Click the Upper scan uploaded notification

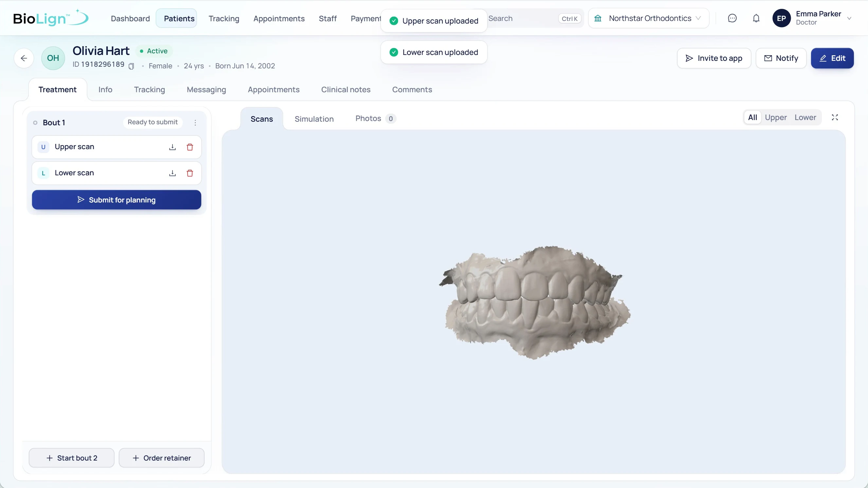click(434, 21)
